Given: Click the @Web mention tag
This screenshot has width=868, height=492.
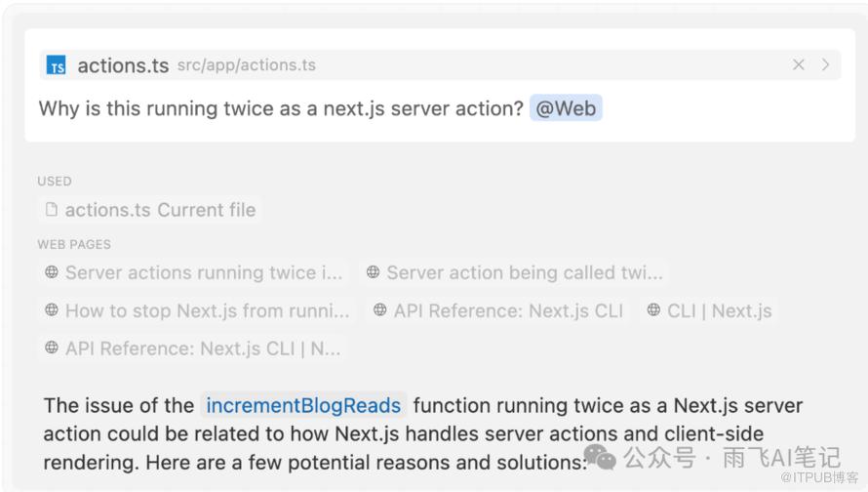Looking at the screenshot, I should tap(566, 108).
